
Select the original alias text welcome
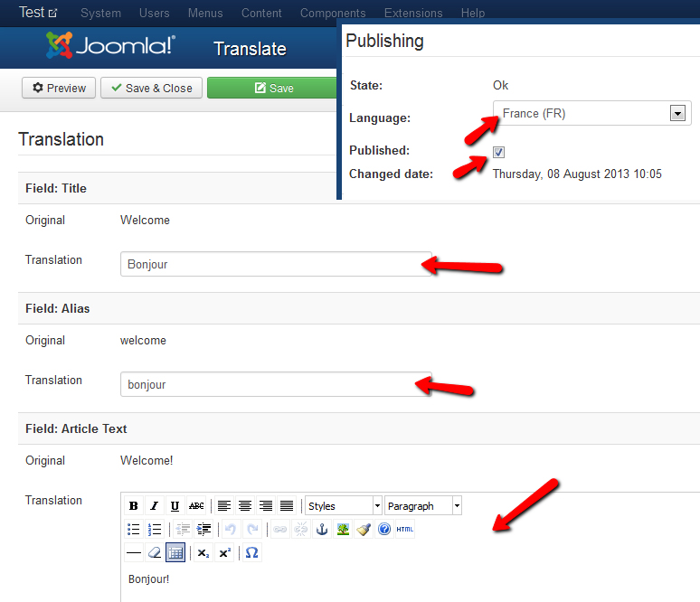[x=143, y=341]
